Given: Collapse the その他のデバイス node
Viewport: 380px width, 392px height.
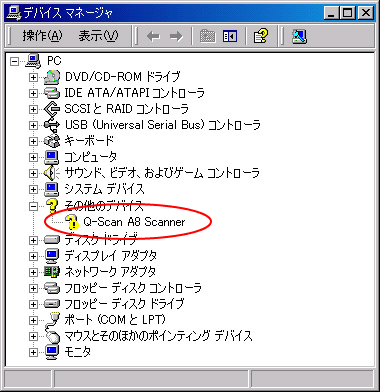Looking at the screenshot, I should [33, 207].
